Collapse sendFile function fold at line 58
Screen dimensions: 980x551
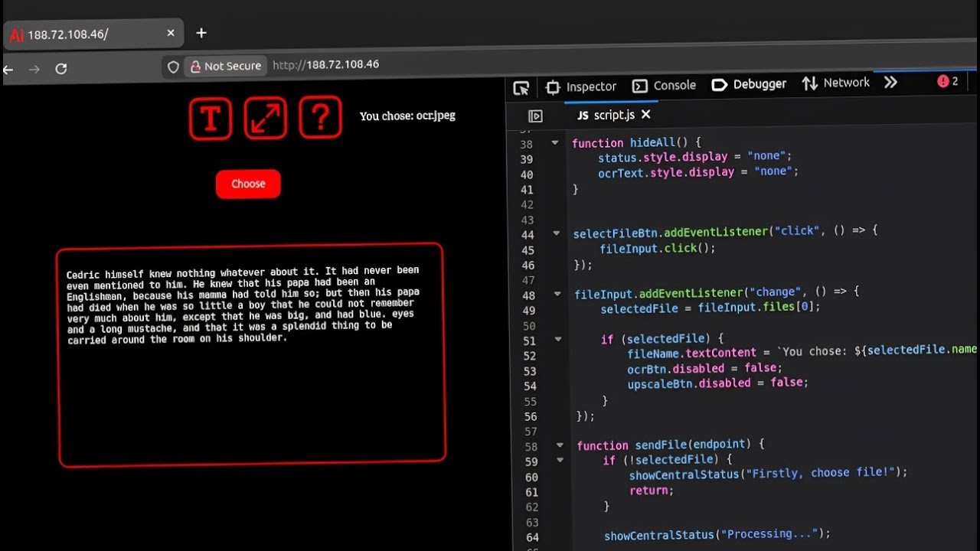click(560, 445)
